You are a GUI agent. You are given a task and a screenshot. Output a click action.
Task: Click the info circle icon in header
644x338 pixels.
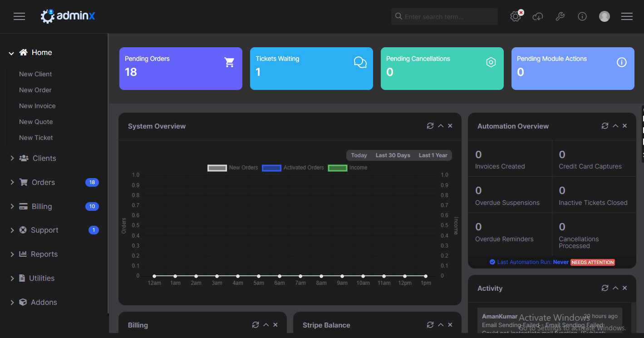[582, 17]
